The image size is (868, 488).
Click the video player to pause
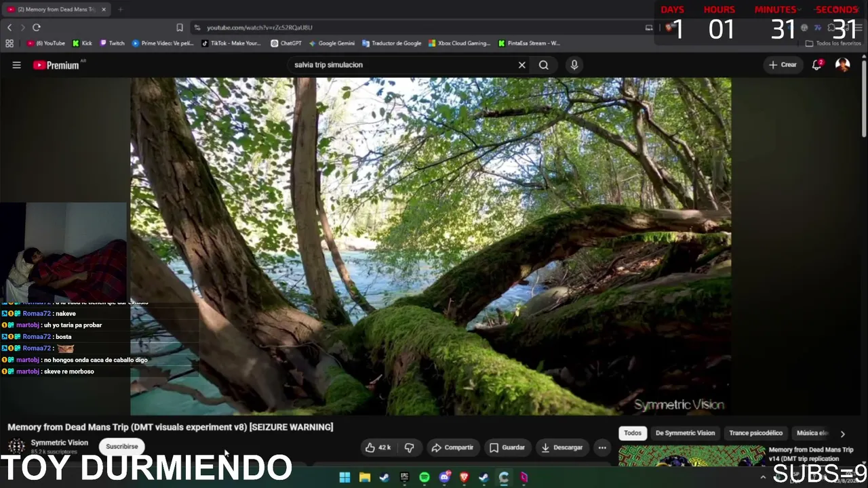[431, 246]
